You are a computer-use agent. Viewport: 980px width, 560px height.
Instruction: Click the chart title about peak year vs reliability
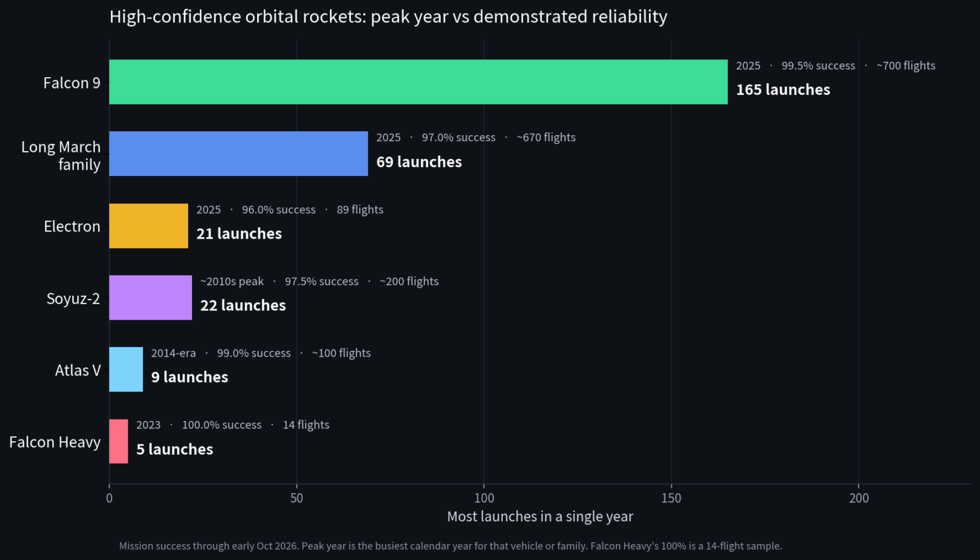pos(389,17)
